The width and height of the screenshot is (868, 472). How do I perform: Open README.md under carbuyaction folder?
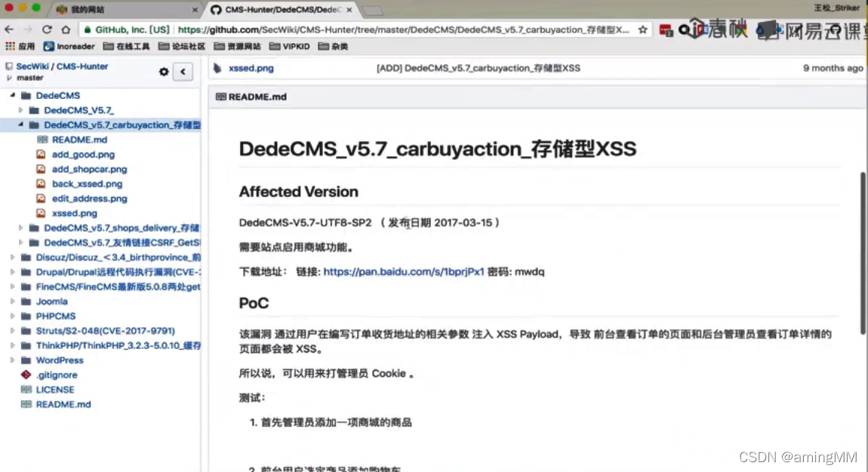(79, 140)
